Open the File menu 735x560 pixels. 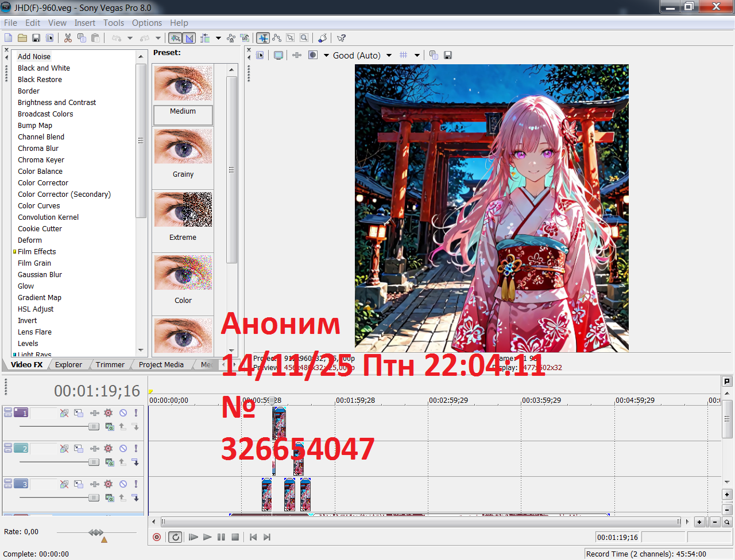click(x=10, y=23)
